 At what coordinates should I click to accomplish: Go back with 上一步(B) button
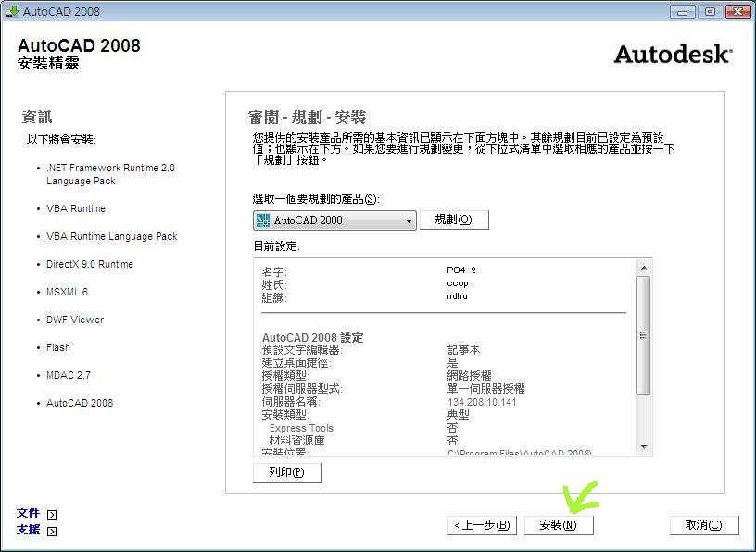482,525
